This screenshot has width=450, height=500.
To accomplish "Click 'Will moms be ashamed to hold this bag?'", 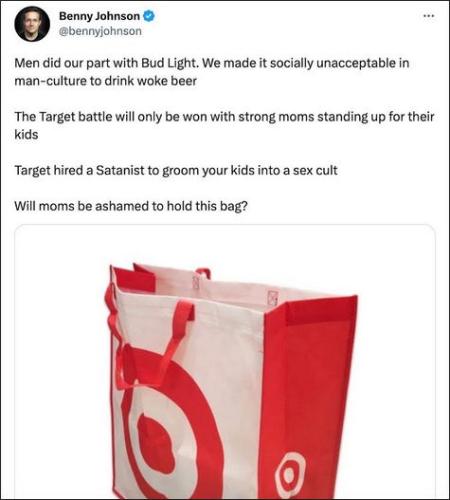I will pyautogui.click(x=131, y=206).
